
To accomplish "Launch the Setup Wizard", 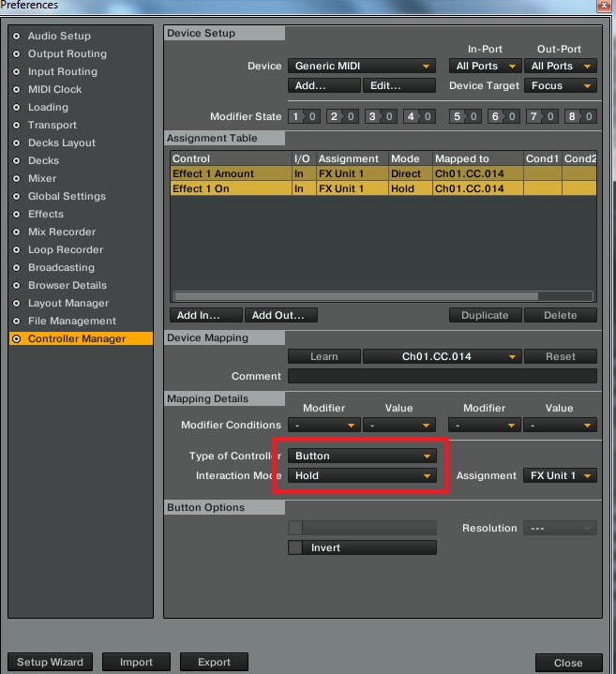I will pos(50,662).
